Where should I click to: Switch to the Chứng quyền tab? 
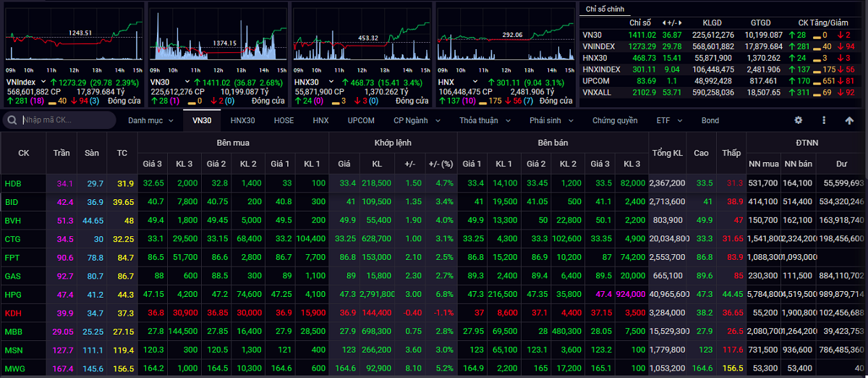(x=615, y=120)
